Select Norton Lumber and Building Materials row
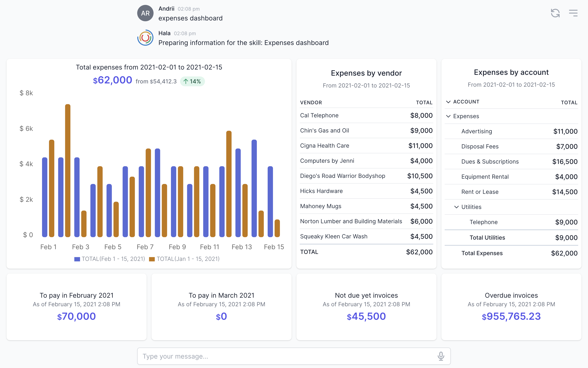Image resolution: width=588 pixels, height=368 pixels. pyautogui.click(x=366, y=221)
